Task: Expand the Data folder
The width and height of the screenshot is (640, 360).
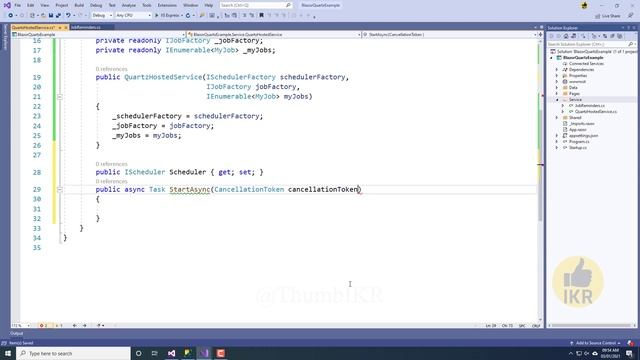Action: tap(557, 88)
